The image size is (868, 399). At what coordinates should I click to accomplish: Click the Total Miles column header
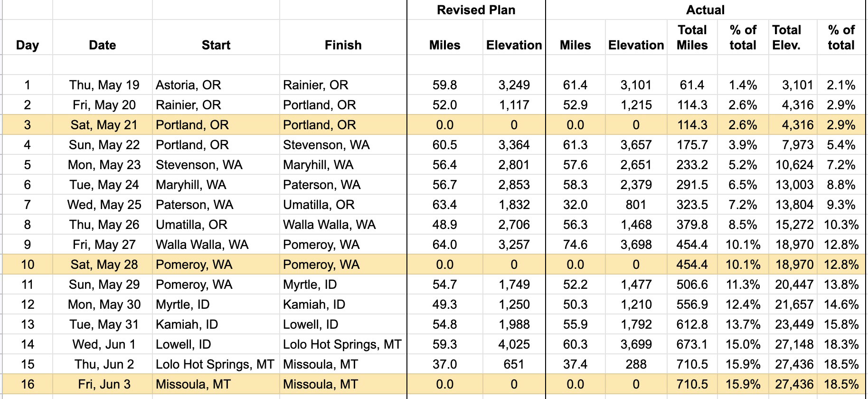tap(692, 38)
